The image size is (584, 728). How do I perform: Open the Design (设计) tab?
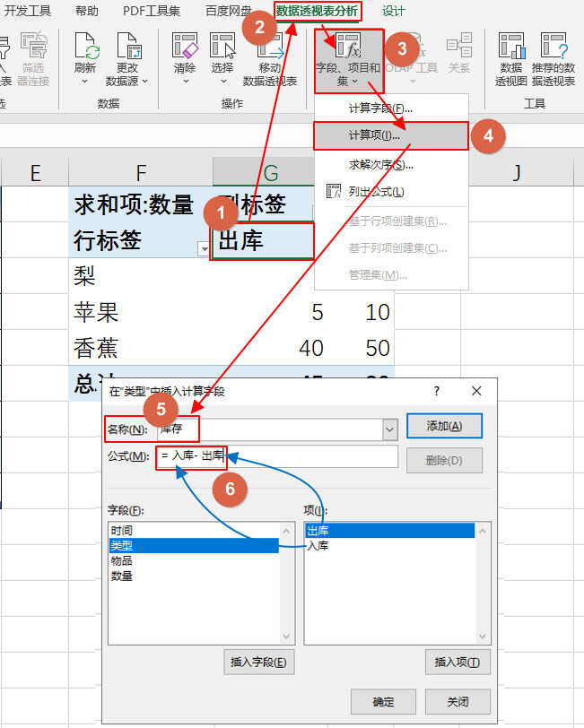point(394,11)
